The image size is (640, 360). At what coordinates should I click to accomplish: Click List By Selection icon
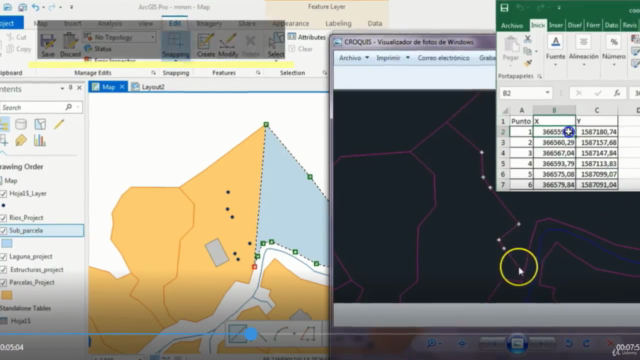click(40, 124)
